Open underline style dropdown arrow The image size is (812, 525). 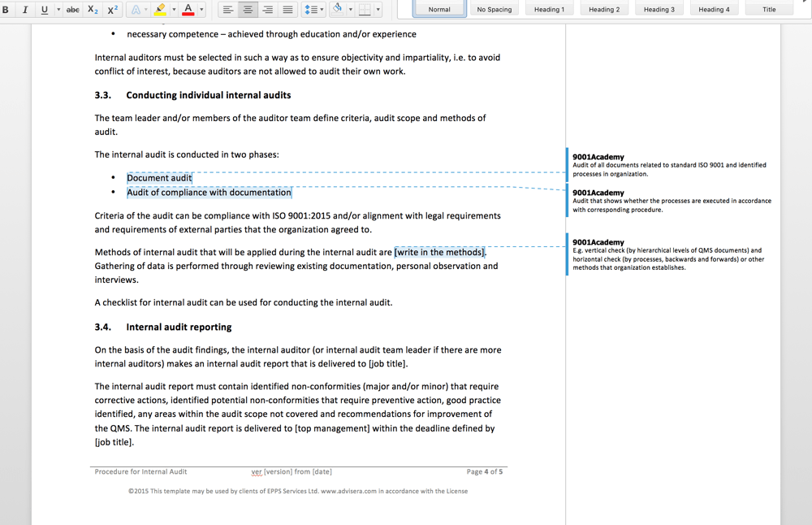(x=58, y=9)
